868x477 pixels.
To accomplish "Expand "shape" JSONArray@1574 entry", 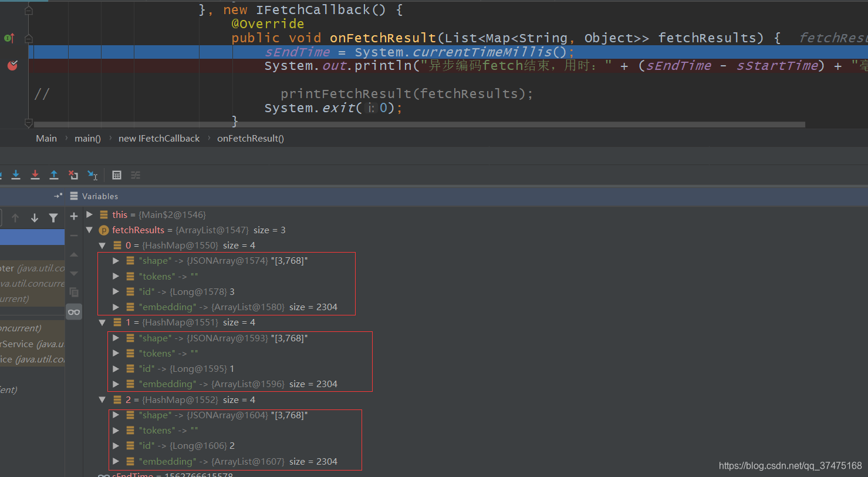I will click(116, 260).
